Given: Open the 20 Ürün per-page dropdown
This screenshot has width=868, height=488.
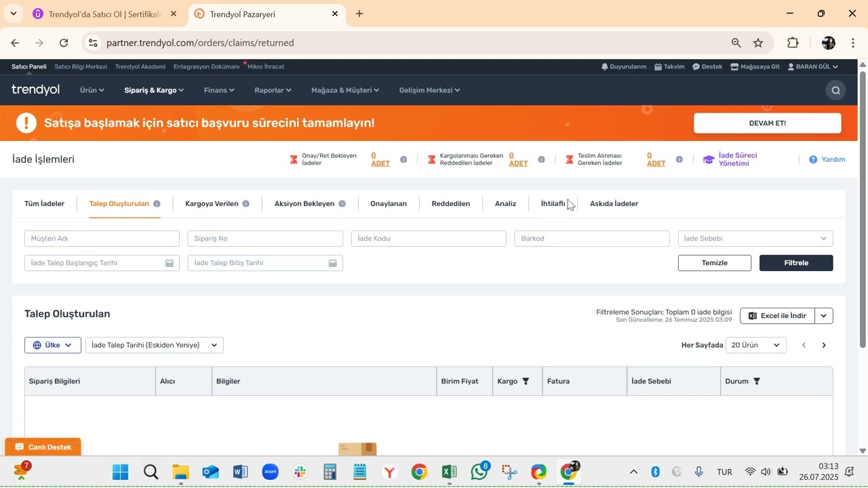Looking at the screenshot, I should pos(756,346).
